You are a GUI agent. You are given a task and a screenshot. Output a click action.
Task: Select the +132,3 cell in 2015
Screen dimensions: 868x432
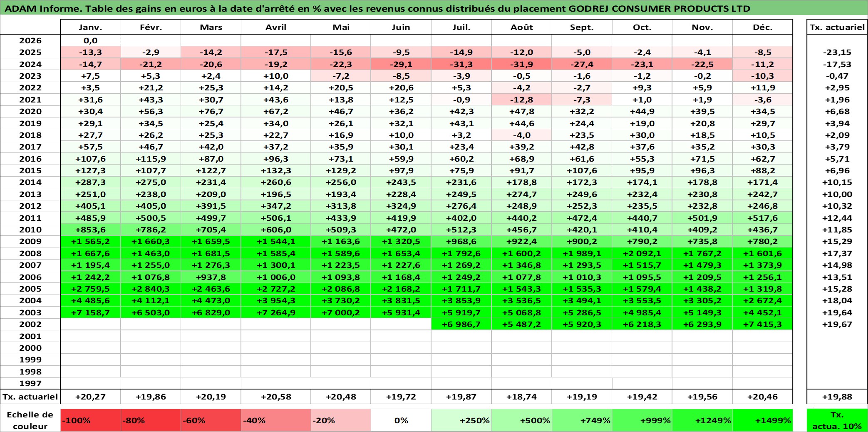[276, 170]
